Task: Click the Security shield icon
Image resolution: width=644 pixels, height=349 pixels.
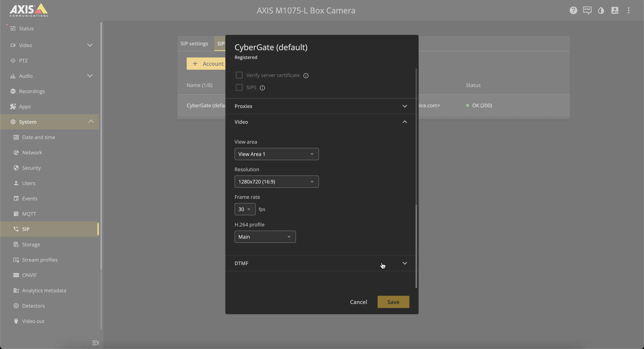Action: (16, 168)
